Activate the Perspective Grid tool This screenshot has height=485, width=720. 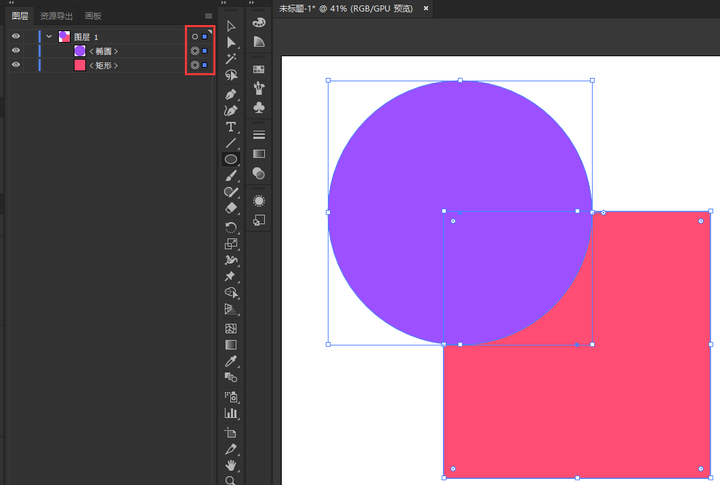click(x=231, y=309)
